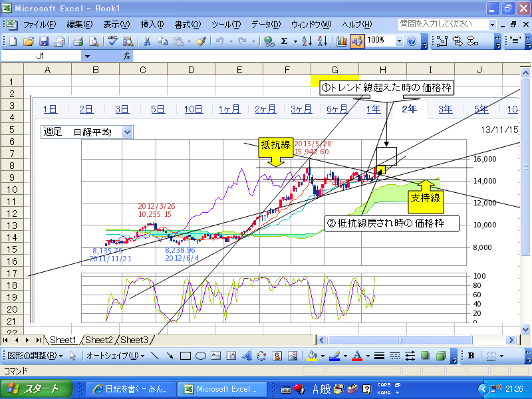Image resolution: width=532 pixels, height=399 pixels.
Task: Open the Print Preview tool
Action: [94, 41]
